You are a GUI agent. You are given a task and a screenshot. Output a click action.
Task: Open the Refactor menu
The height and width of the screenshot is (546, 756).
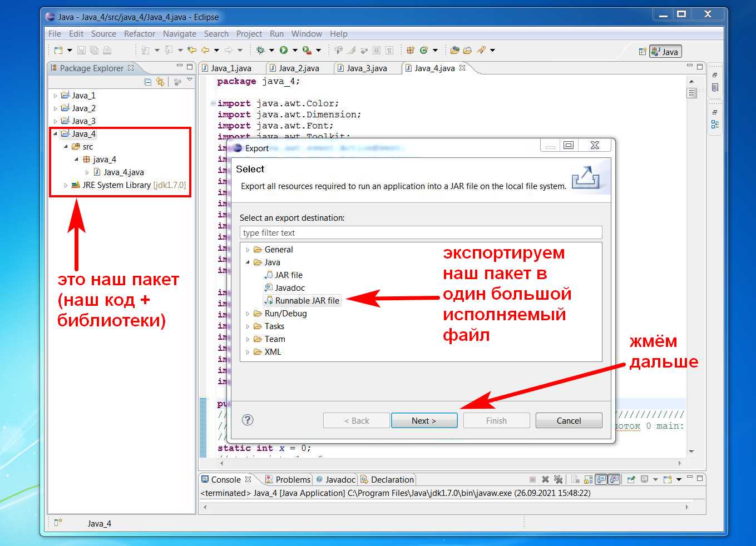click(139, 34)
